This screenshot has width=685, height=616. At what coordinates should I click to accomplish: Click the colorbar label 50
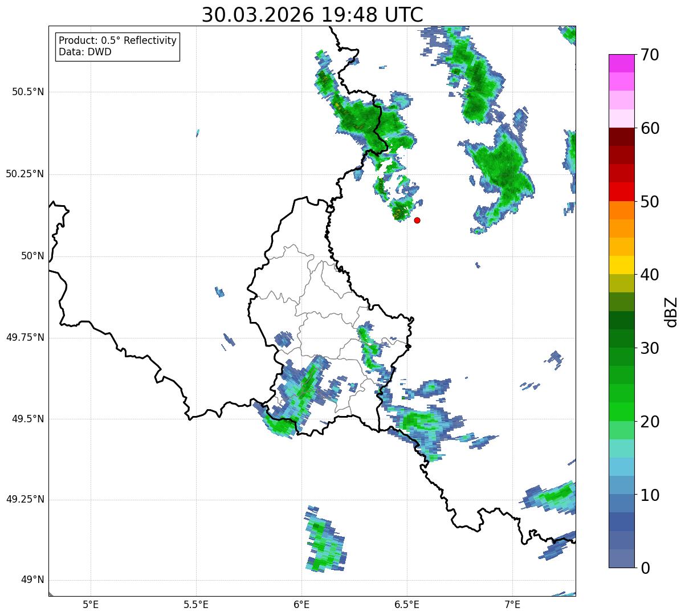649,202
